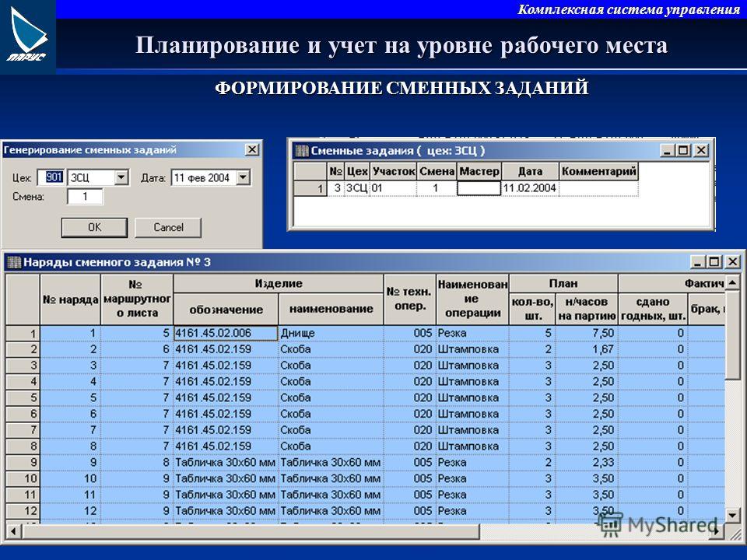Select row header 1 in Сменные задания
Screen dimensions: 747x560
point(310,188)
